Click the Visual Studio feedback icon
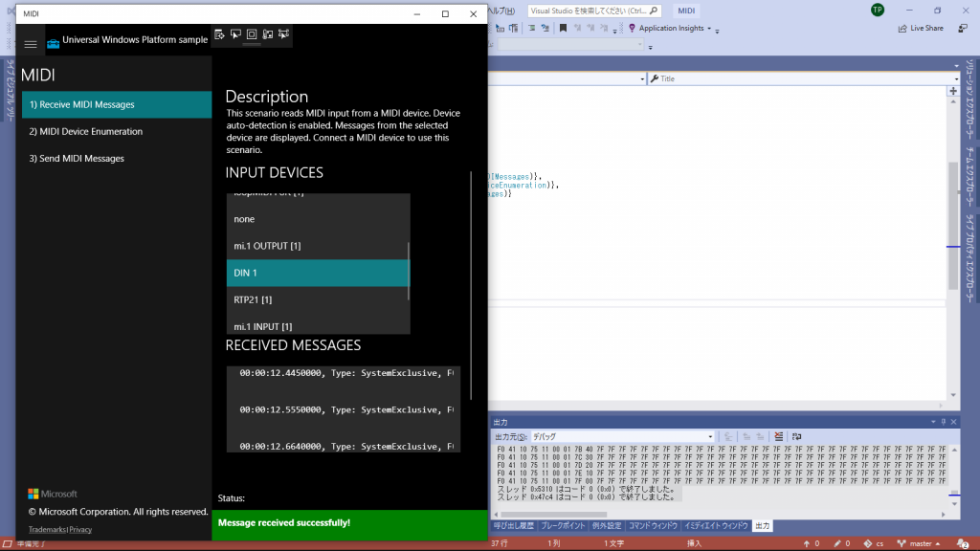This screenshot has width=980, height=551. click(x=963, y=28)
